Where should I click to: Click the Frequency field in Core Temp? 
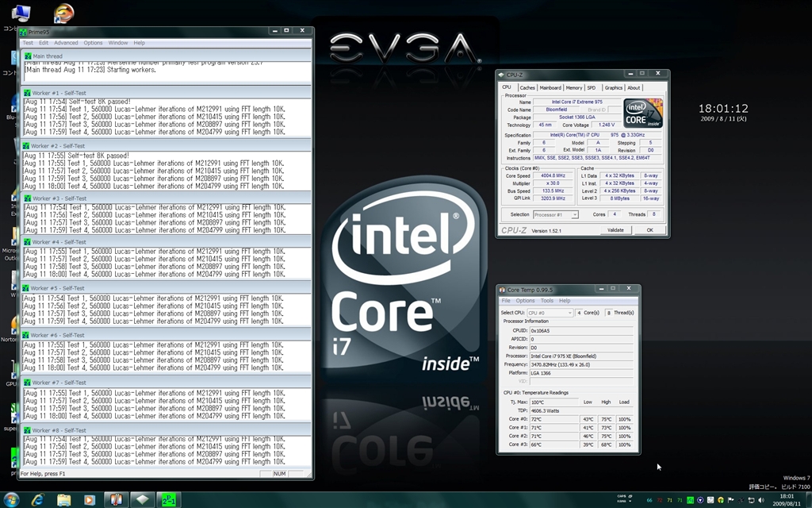pos(581,364)
